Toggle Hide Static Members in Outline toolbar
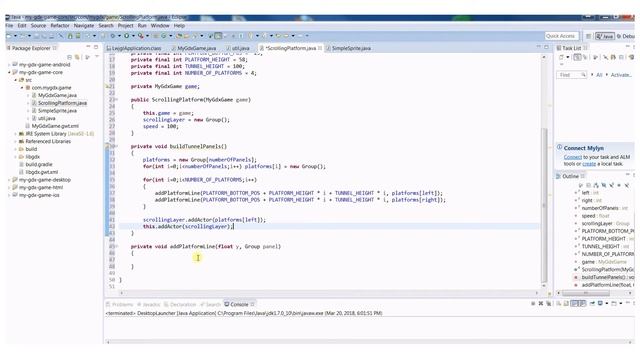The height and width of the screenshot is (360, 640). pos(611,185)
